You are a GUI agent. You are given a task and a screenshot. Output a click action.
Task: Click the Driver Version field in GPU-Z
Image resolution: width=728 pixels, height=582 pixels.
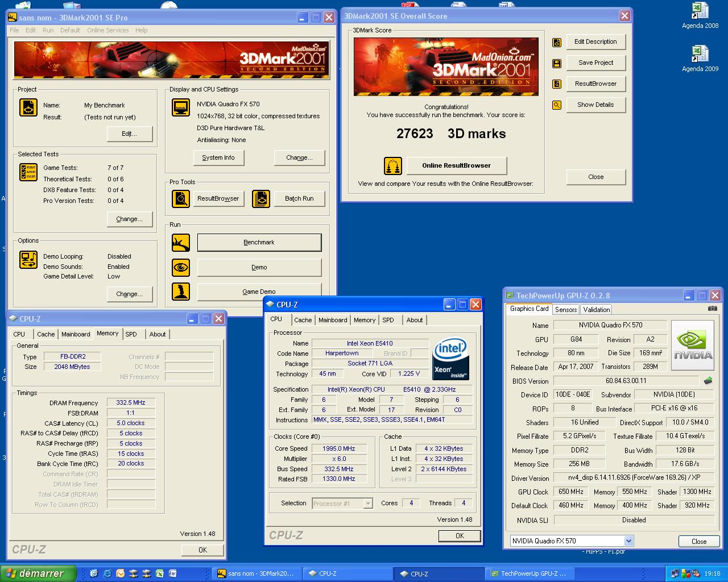[x=634, y=478]
